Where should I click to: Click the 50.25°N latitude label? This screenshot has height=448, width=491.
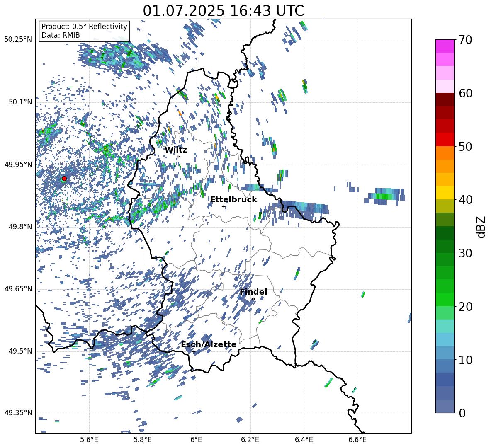[18, 40]
